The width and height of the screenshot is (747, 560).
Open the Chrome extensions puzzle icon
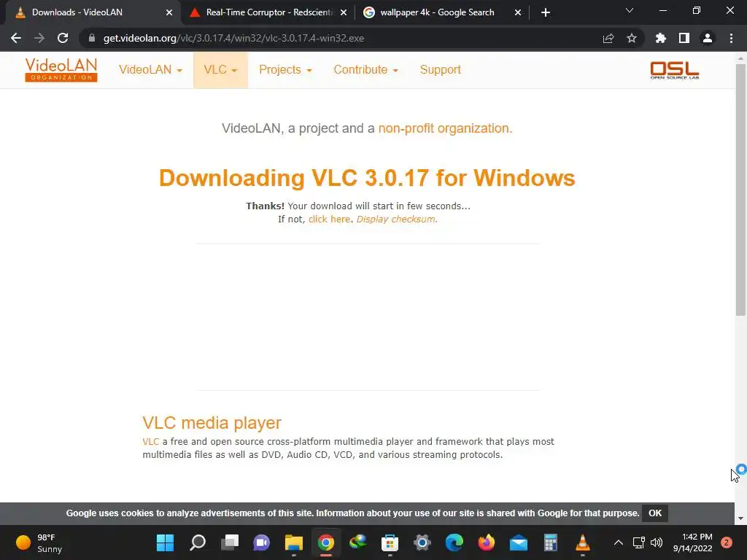coord(661,38)
